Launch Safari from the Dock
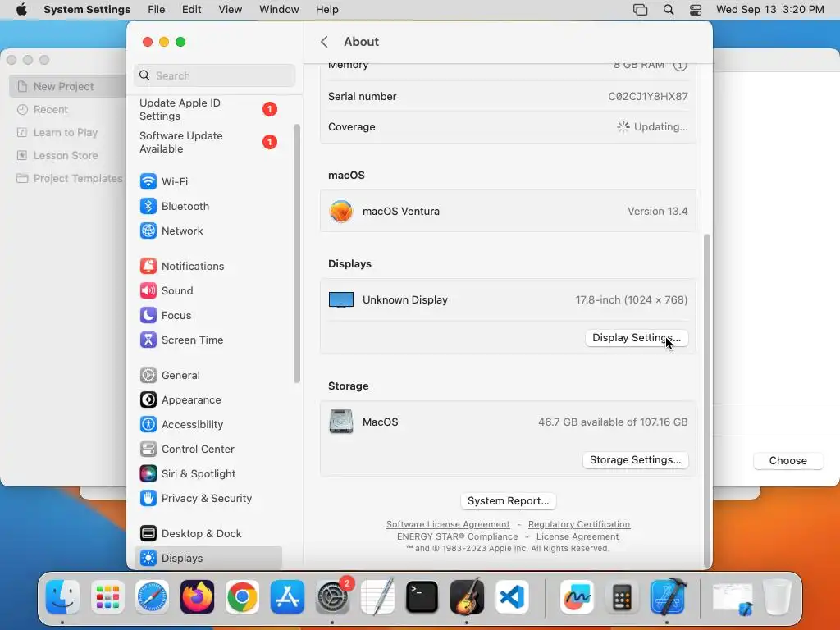840x630 pixels. (152, 597)
